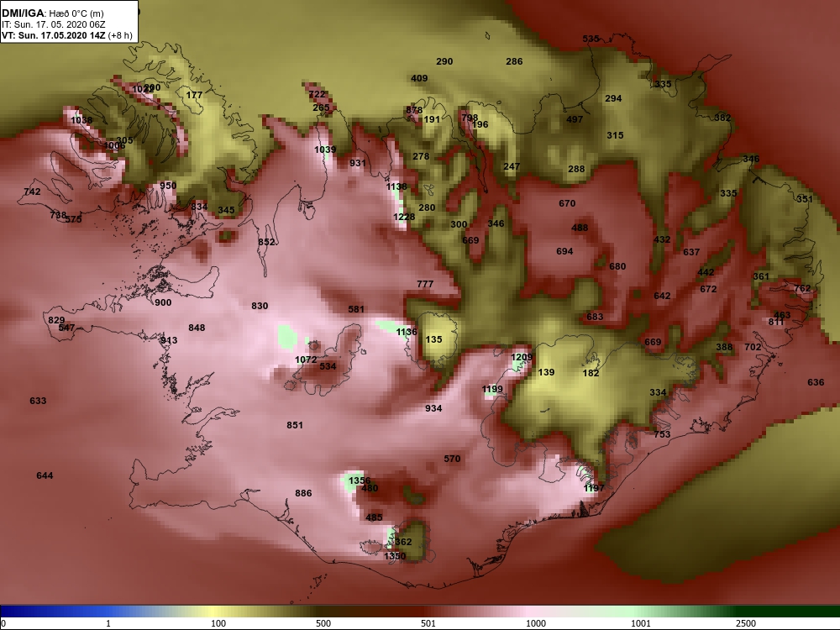Viewport: 840px width, 630px height.
Task: Click the 637 label
Action: click(691, 252)
